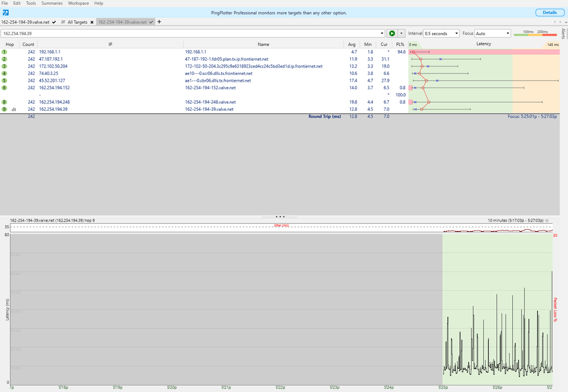Select IP address 74.40.3.25
Viewport: 568px width, 392px height.
tap(48, 73)
